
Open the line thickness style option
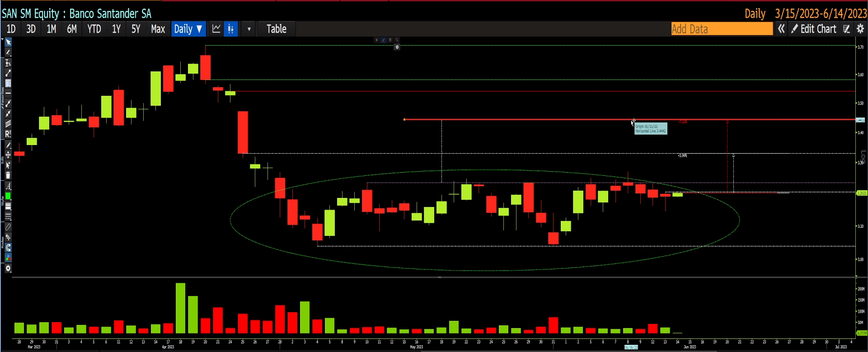coord(8,207)
